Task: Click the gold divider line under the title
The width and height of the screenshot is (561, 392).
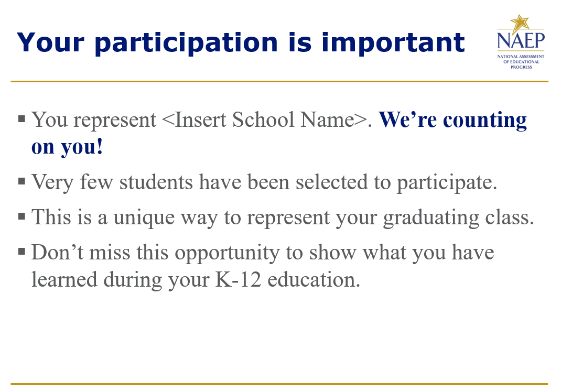Action: [x=279, y=82]
